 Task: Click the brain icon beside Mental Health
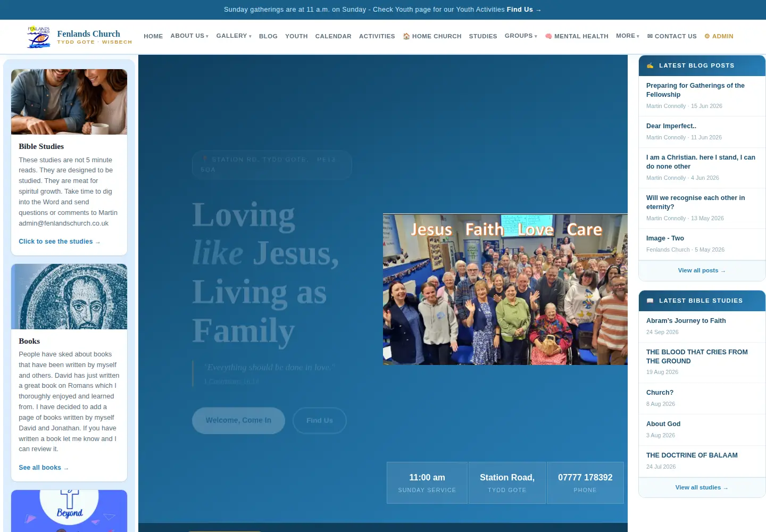pos(548,36)
